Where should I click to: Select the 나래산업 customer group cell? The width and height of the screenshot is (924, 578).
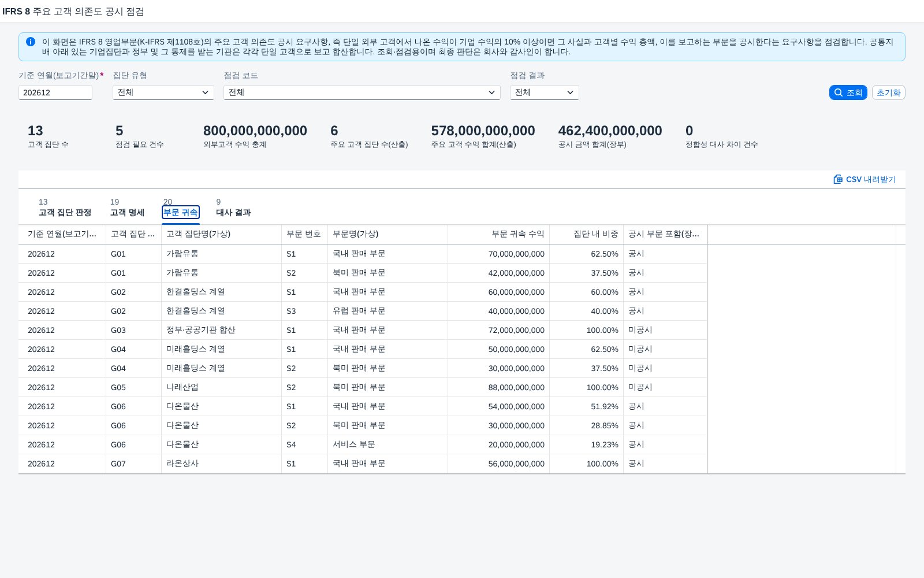click(x=222, y=387)
